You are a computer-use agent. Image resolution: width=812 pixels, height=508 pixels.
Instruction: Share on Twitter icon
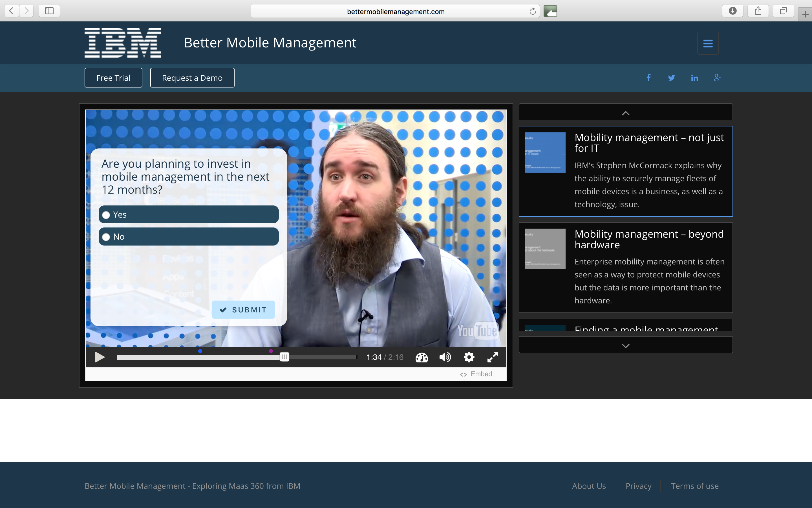tap(671, 78)
